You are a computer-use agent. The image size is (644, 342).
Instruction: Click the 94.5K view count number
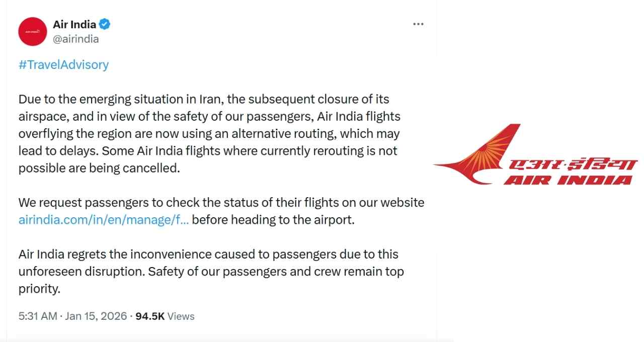[150, 316]
